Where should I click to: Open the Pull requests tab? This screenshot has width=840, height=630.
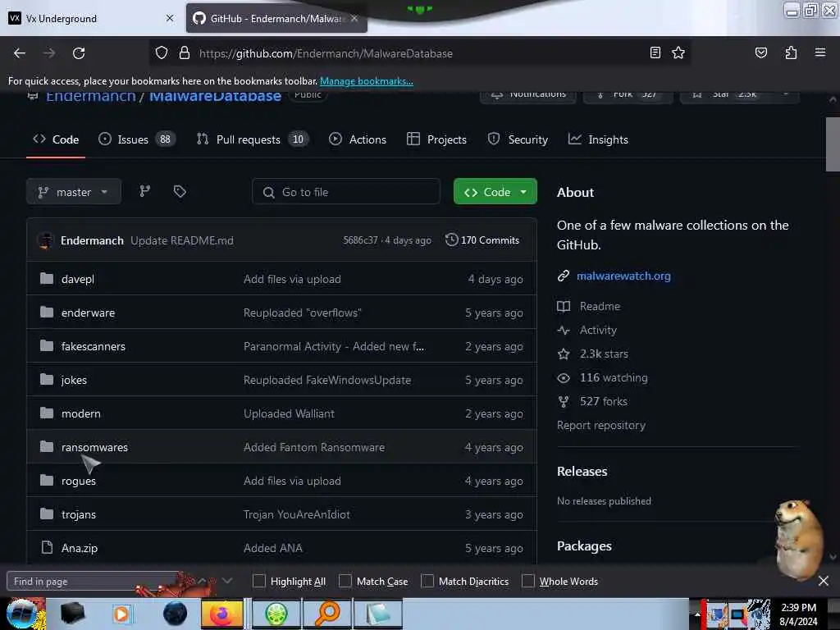coord(253,139)
